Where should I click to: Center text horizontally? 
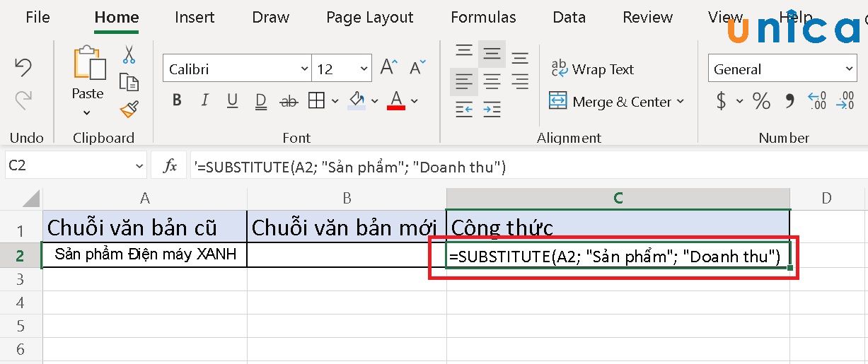click(x=492, y=83)
